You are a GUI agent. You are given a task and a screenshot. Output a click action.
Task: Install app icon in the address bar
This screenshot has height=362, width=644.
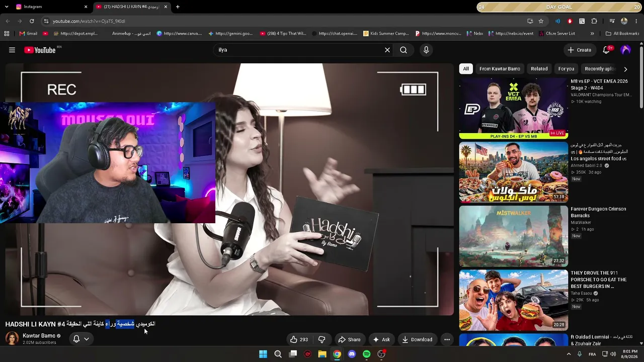(x=530, y=21)
